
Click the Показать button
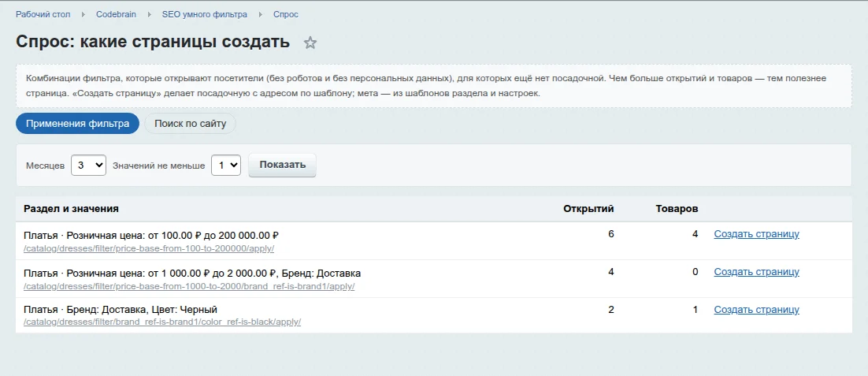[282, 165]
